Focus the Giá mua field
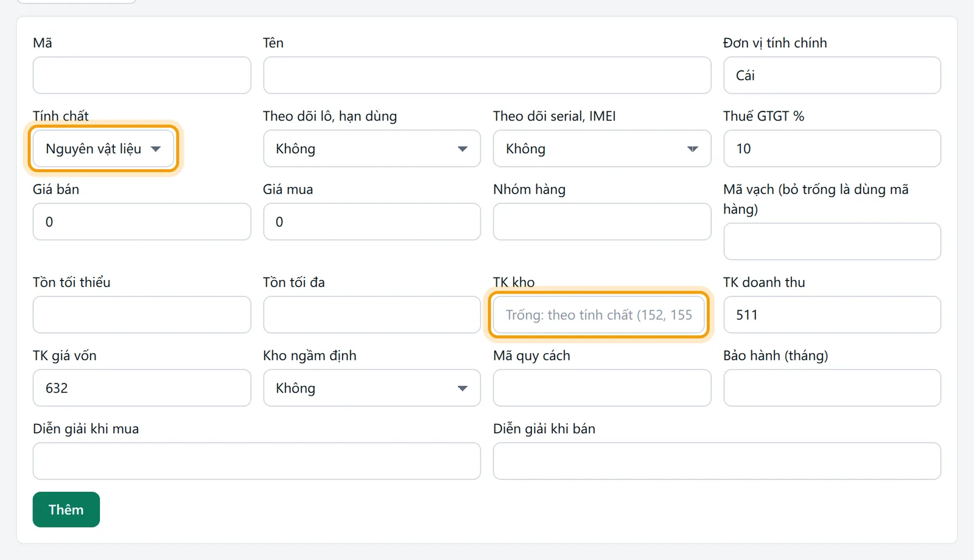974x560 pixels. tap(372, 222)
